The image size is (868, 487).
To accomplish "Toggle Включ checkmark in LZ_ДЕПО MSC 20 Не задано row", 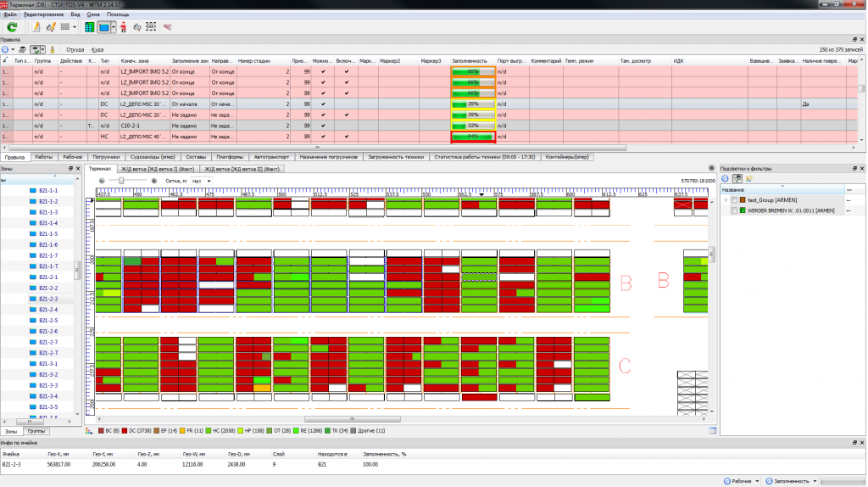I will click(347, 115).
